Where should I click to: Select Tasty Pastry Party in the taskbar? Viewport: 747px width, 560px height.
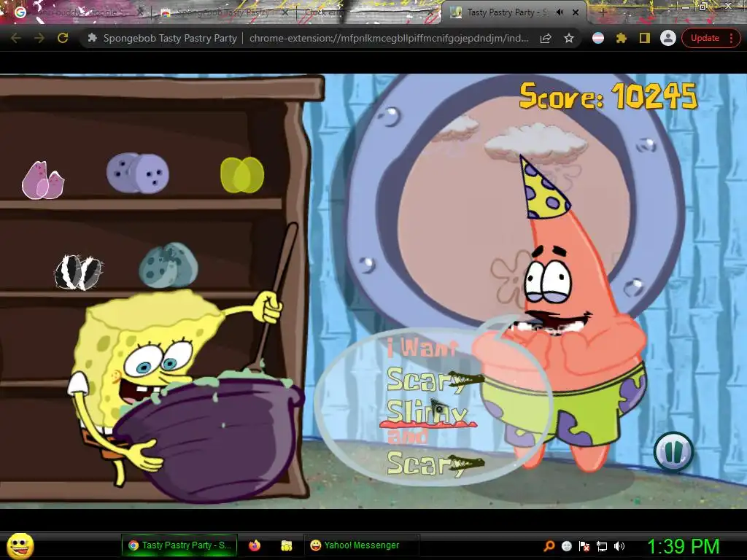[x=179, y=545]
